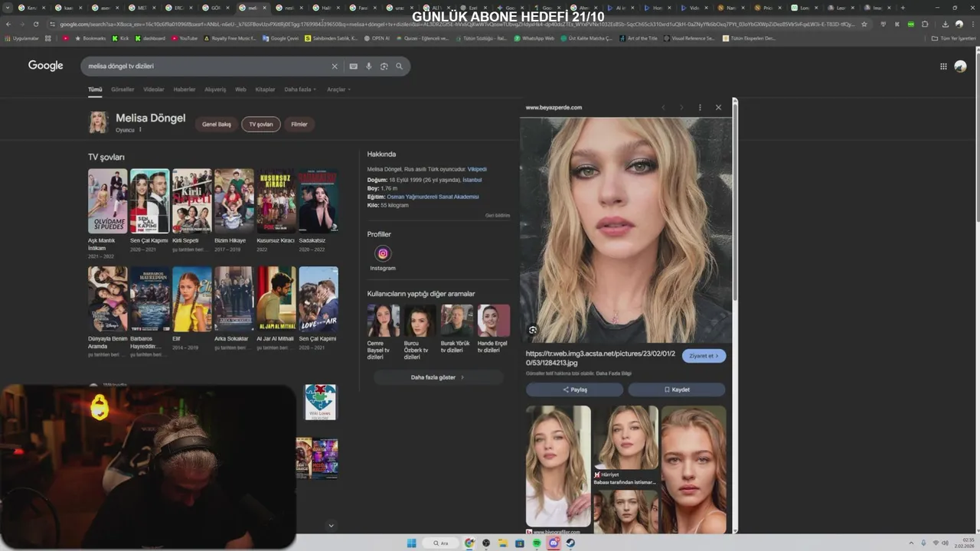Open Melisa Döngel's Instagram profile icon
This screenshot has height=551, width=980.
[383, 254]
